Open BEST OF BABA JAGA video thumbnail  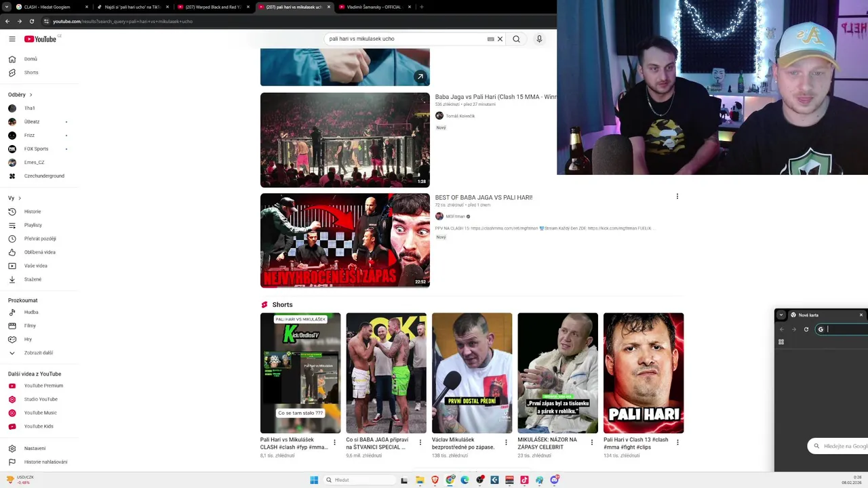(344, 241)
